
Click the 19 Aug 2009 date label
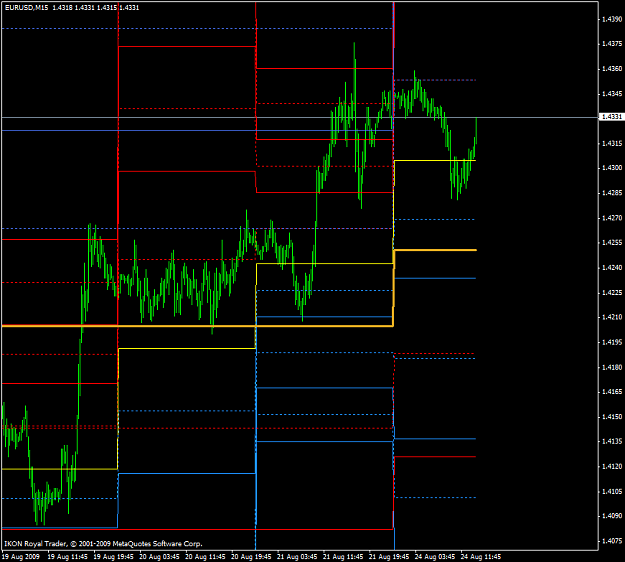21,556
